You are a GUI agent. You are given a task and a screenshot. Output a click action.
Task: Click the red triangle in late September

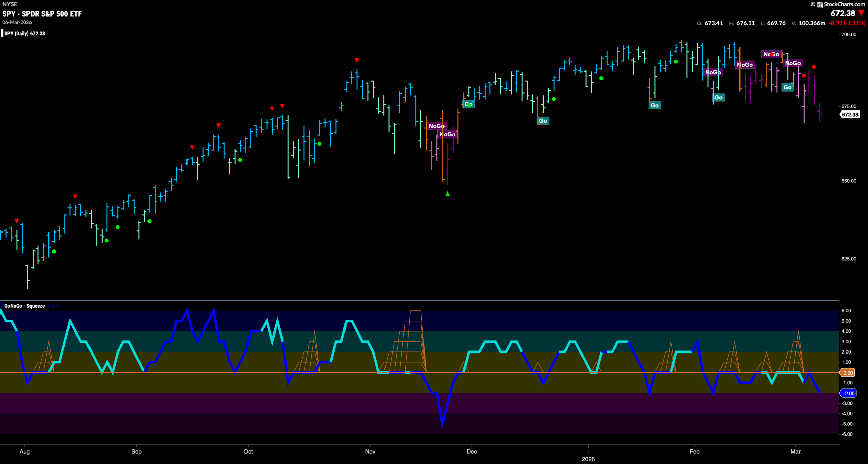click(219, 126)
